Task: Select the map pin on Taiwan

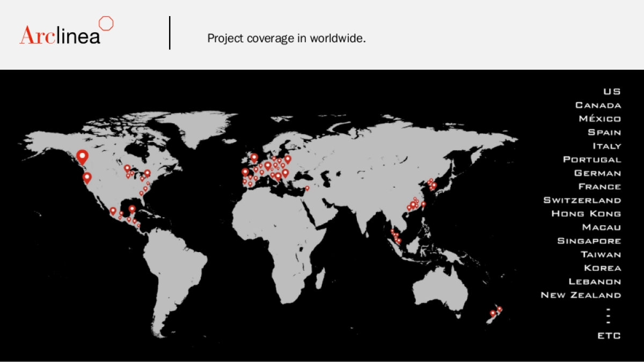Action: coord(423,204)
